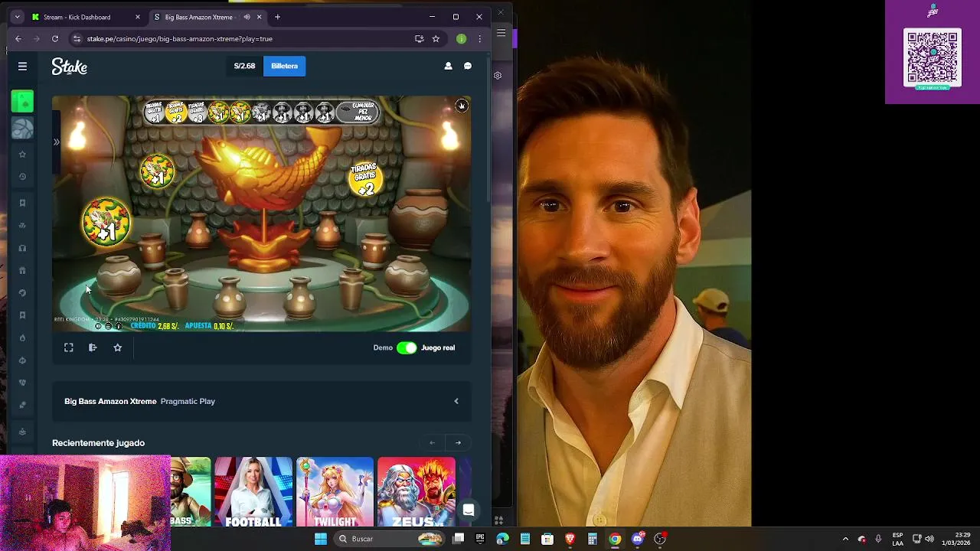
Task: Click the S/2.68 balance display
Action: [x=244, y=66]
